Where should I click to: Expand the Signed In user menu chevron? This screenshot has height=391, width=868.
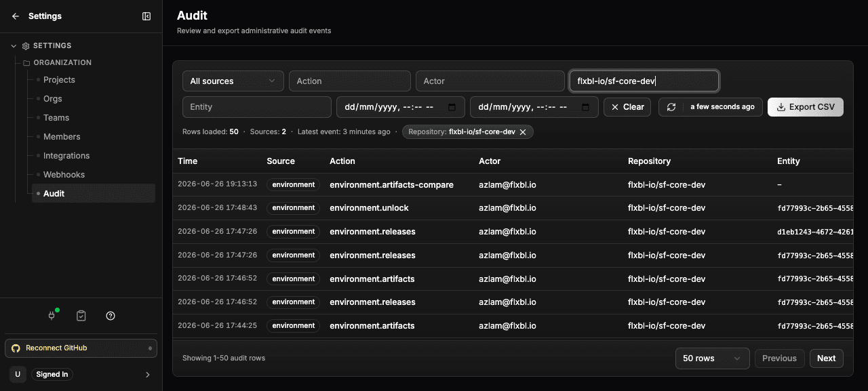[148, 374]
